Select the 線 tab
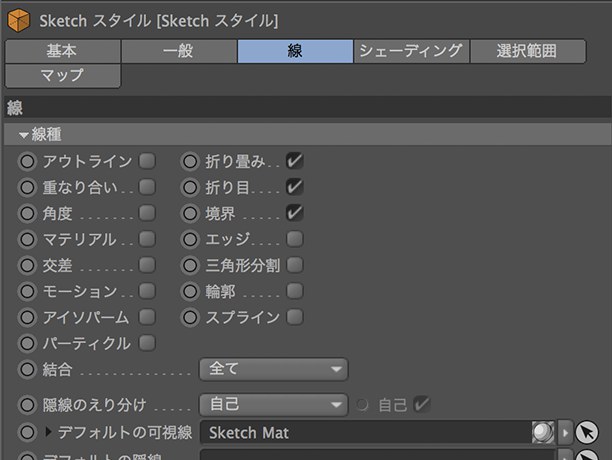The width and height of the screenshot is (612, 460). 295,51
